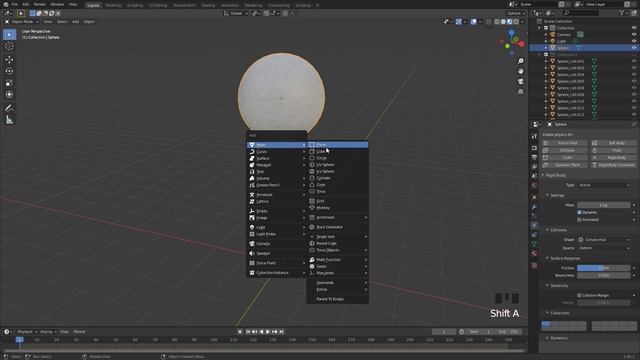640x360 pixels.
Task: Open the Global transform orientation dropdown
Action: [236, 13]
